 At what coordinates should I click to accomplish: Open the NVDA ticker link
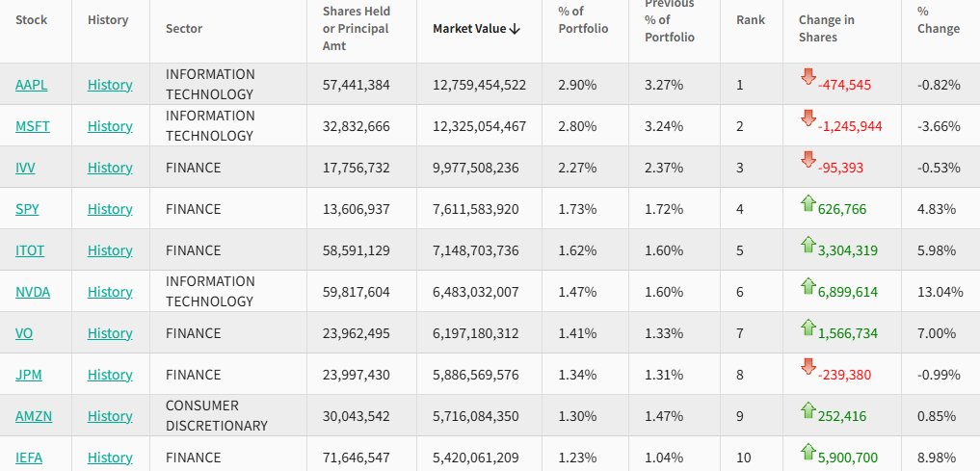coord(33,292)
